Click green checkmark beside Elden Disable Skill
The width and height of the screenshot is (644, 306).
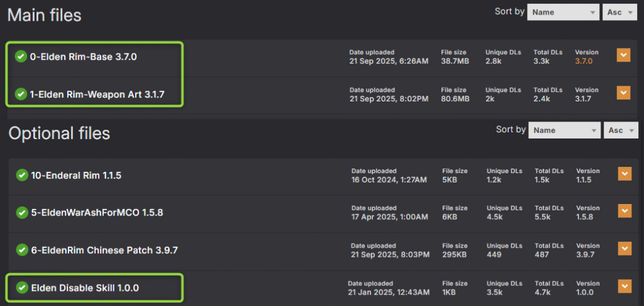pos(22,288)
